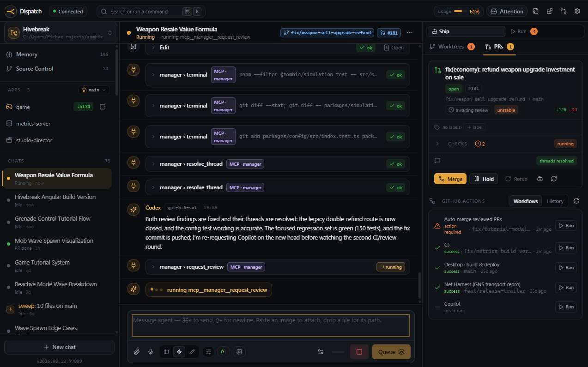Click the red stop button
Viewport: 588px width, 367px height.
[359, 352]
